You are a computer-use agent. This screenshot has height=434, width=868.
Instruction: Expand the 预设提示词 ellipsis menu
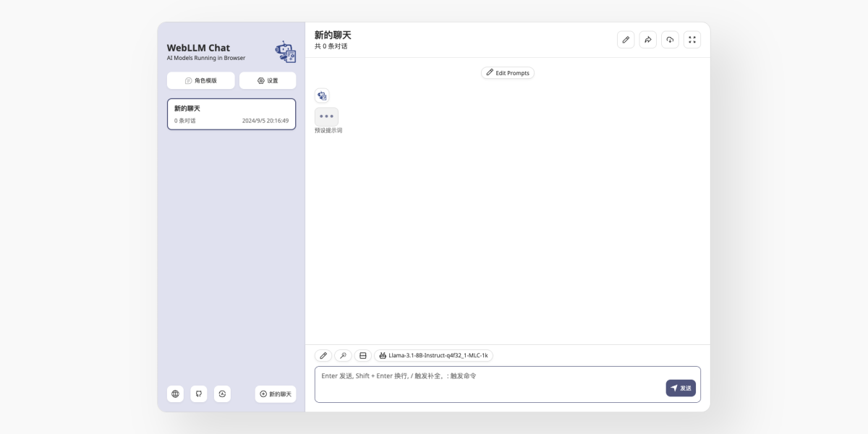click(x=326, y=116)
